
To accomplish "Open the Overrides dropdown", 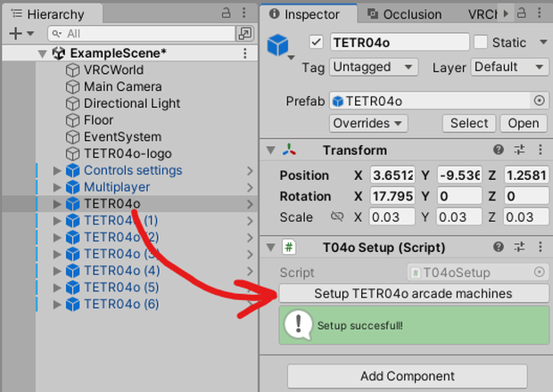I will point(368,123).
